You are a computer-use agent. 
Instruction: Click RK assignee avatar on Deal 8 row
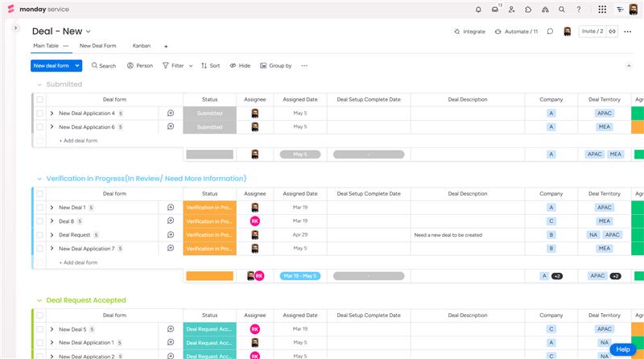pyautogui.click(x=254, y=221)
